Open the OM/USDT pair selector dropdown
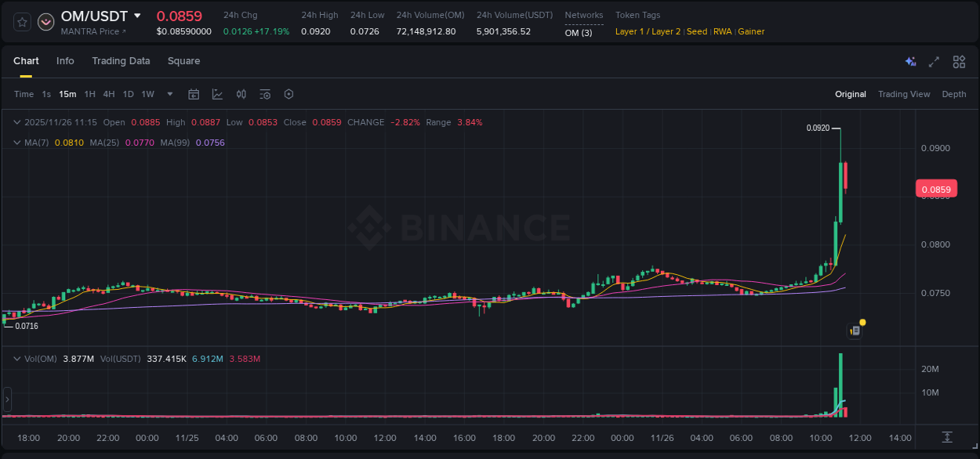Viewport: 980px width, 459px height. pos(137,16)
